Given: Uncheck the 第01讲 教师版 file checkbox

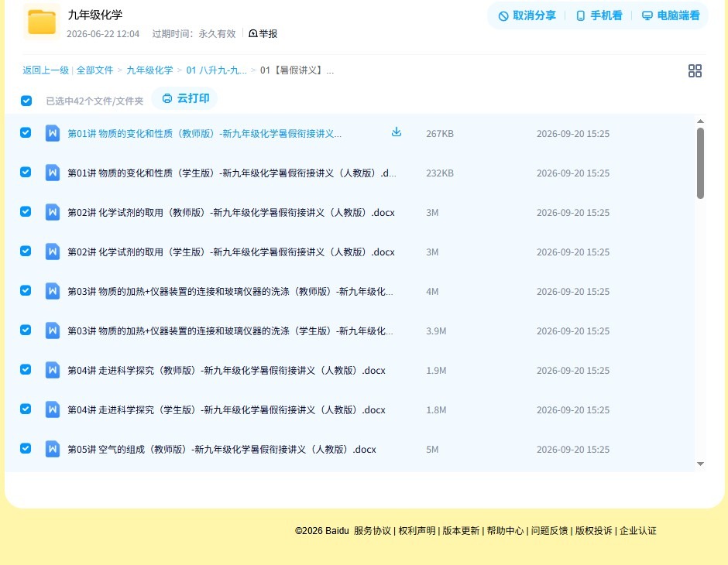Looking at the screenshot, I should [x=26, y=132].
